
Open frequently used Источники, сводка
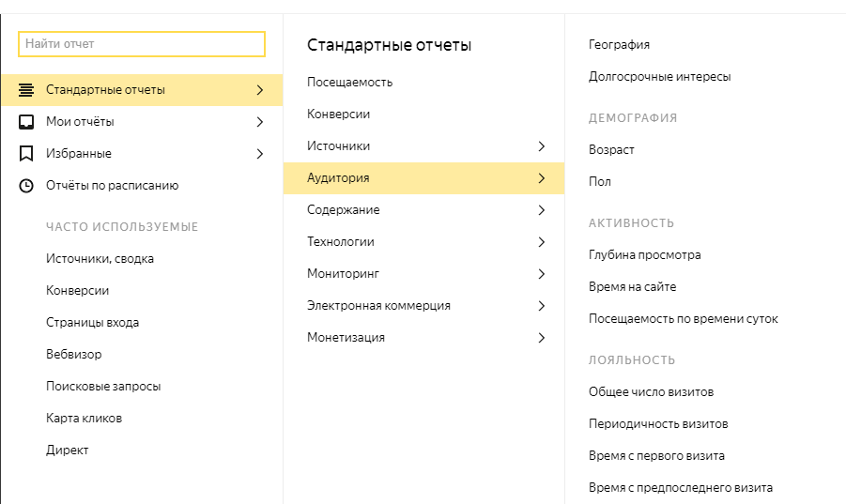tap(100, 259)
